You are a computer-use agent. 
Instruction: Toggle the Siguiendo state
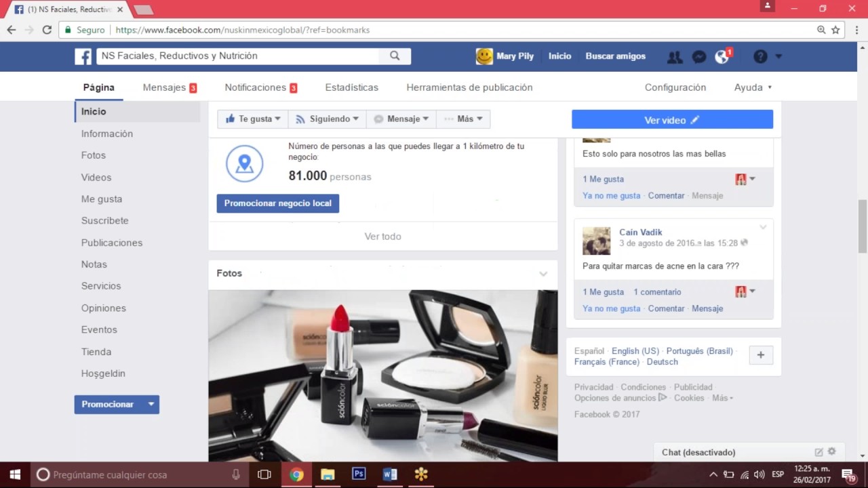click(x=327, y=119)
